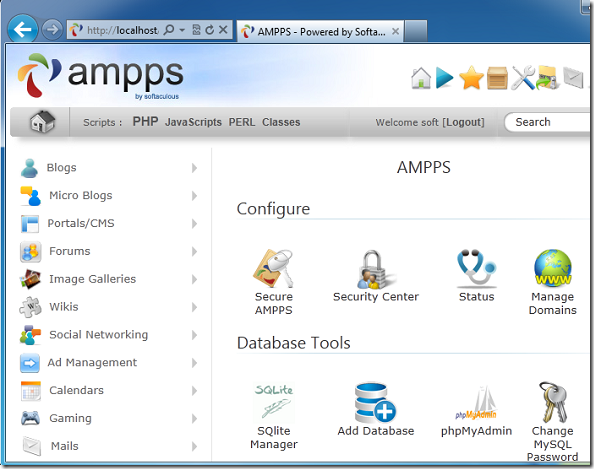Viewport: 594px width, 469px height.
Task: Expand the Calendars category arrow
Action: coord(194,391)
